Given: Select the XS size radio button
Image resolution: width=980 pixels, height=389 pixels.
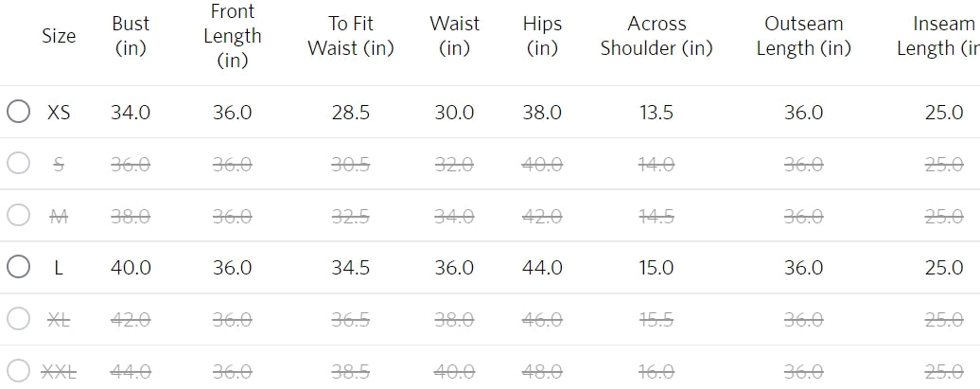Looking at the screenshot, I should [19, 112].
